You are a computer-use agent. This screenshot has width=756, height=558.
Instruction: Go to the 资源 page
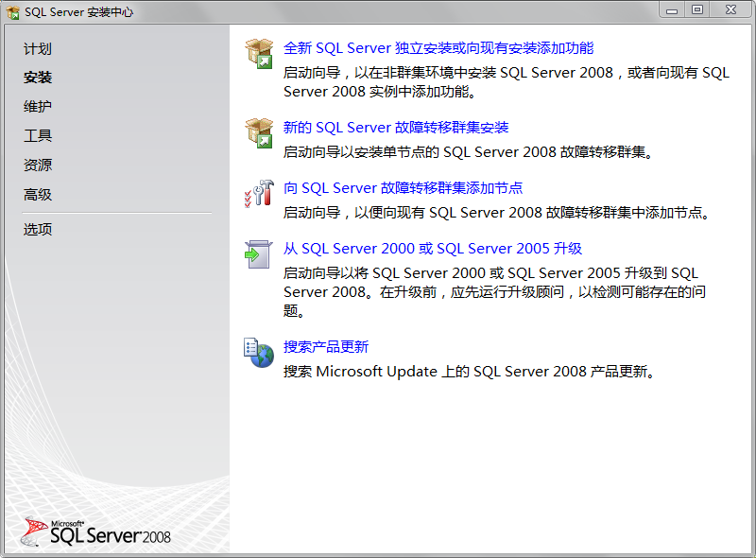(38, 166)
